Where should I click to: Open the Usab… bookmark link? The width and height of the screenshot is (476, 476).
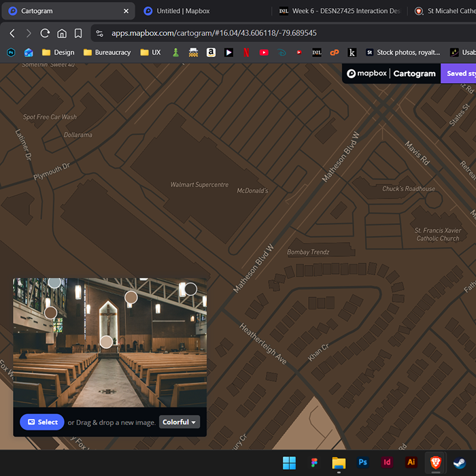463,52
